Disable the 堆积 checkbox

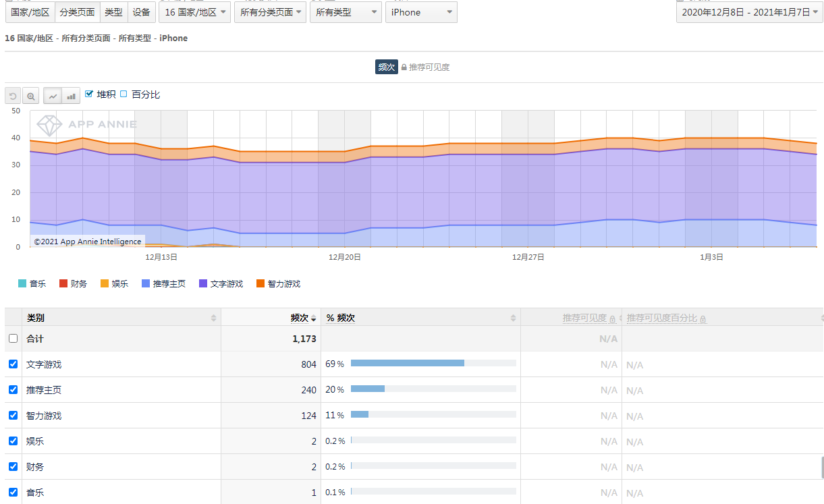(90, 94)
